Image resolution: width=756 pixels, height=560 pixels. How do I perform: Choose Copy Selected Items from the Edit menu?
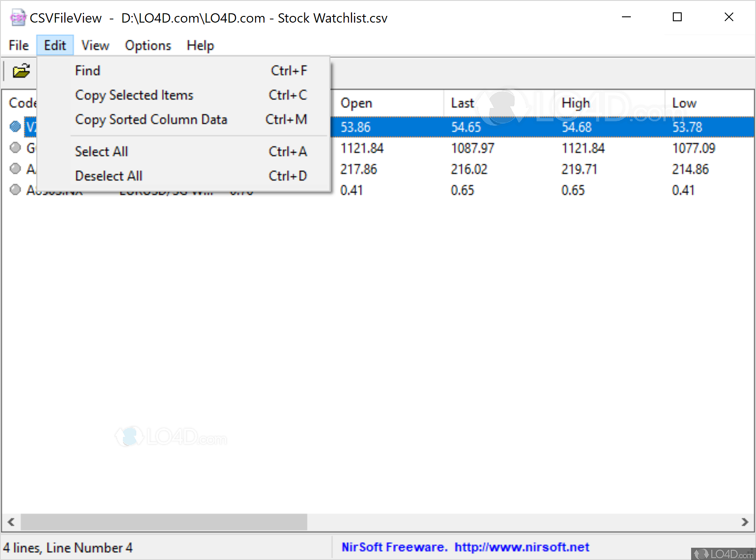134,95
